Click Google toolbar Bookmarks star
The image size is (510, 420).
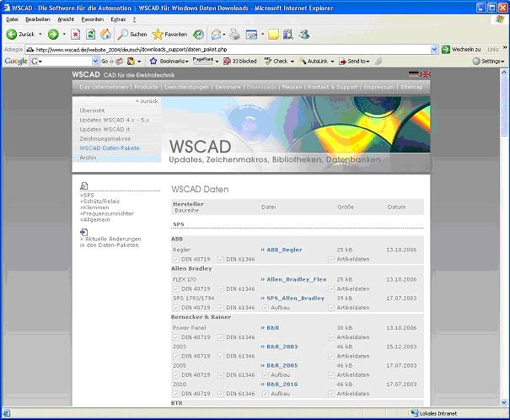click(x=153, y=62)
